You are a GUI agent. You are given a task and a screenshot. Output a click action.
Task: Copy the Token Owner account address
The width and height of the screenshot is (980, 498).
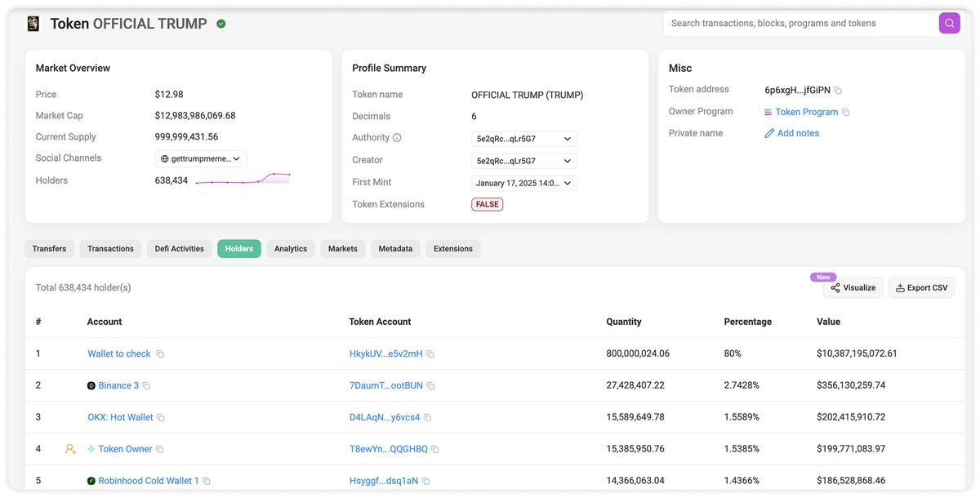click(160, 450)
